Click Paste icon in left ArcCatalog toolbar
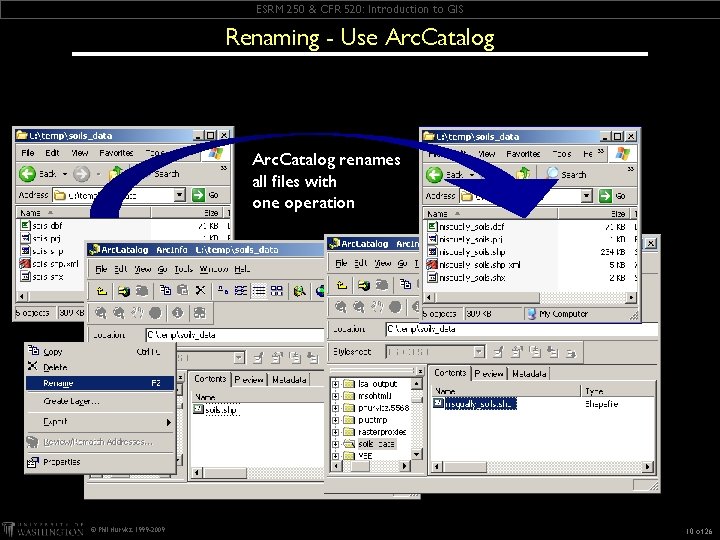This screenshot has width=720, height=540. [183, 290]
